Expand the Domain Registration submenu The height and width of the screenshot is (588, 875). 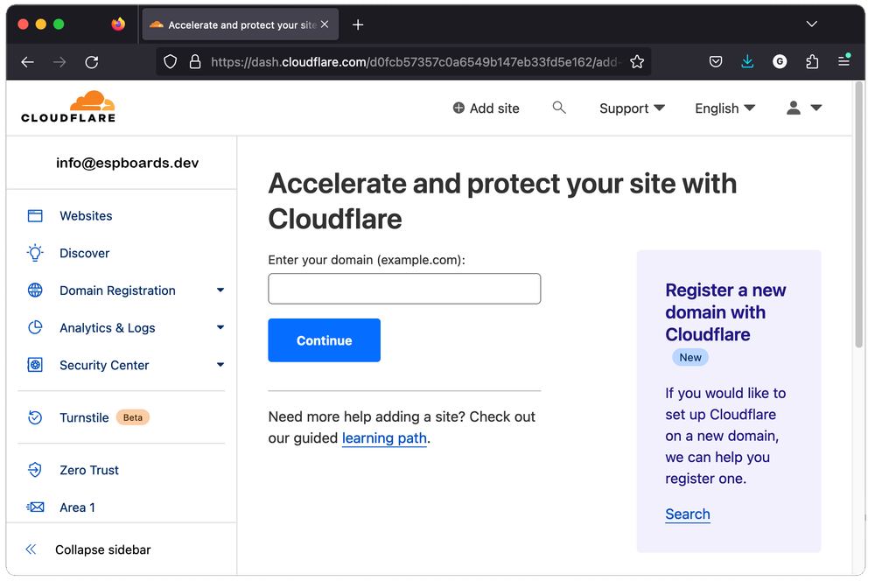(220, 290)
